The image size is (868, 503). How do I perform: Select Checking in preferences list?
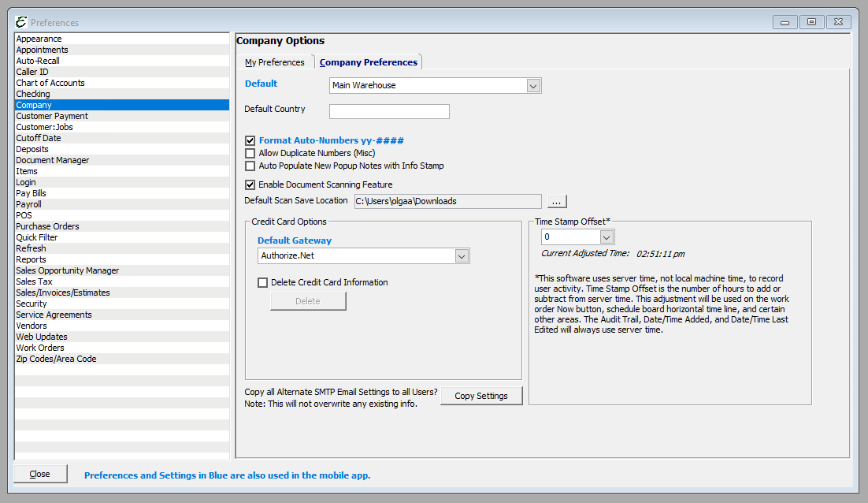[x=122, y=94]
